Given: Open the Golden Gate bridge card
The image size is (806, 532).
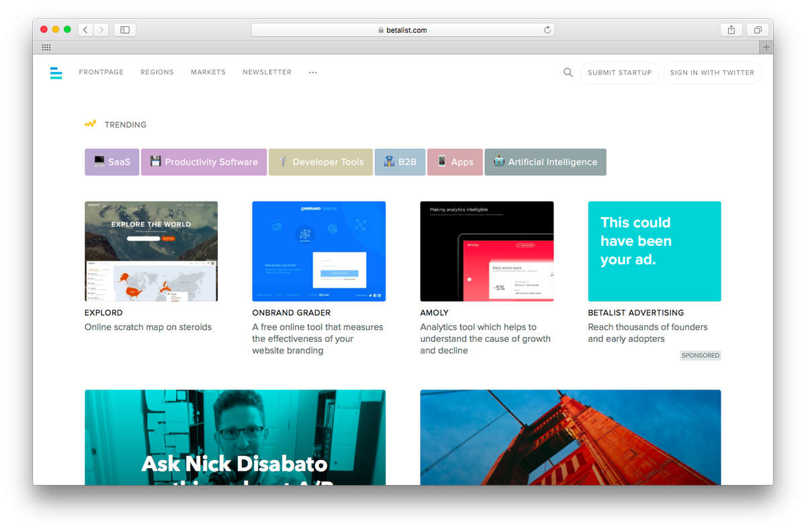Looking at the screenshot, I should (x=571, y=437).
